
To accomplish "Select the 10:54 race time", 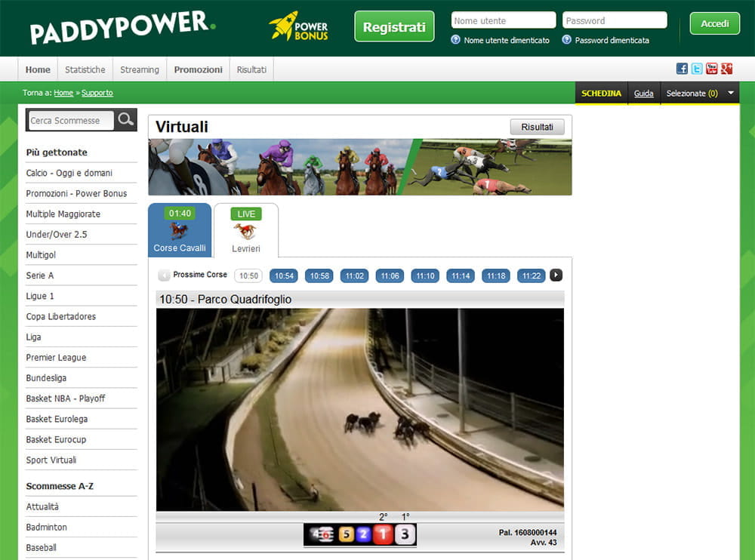I will [x=284, y=275].
